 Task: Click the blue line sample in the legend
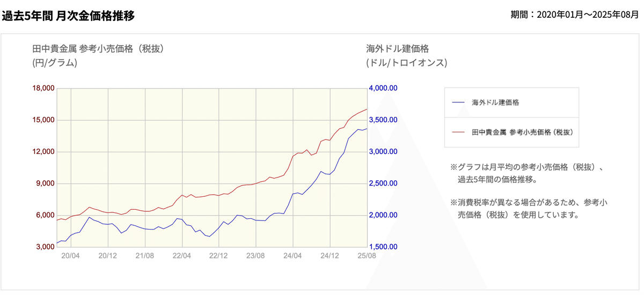(x=458, y=102)
